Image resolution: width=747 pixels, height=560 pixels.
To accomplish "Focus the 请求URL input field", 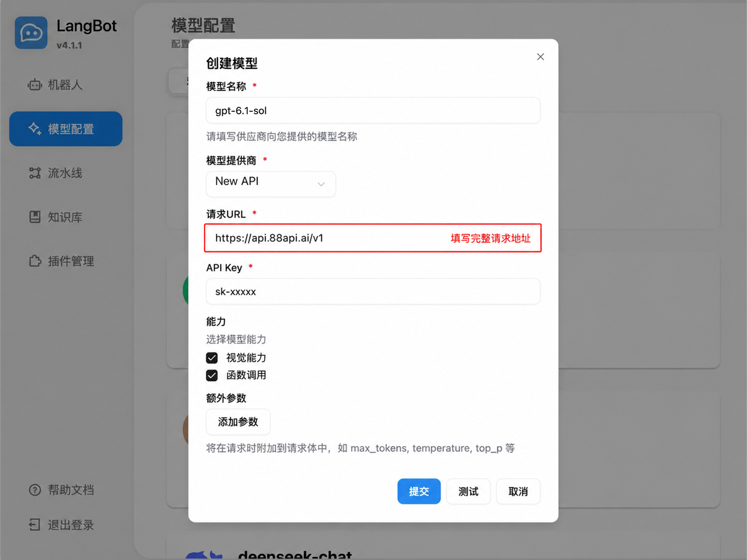I will pyautogui.click(x=373, y=238).
